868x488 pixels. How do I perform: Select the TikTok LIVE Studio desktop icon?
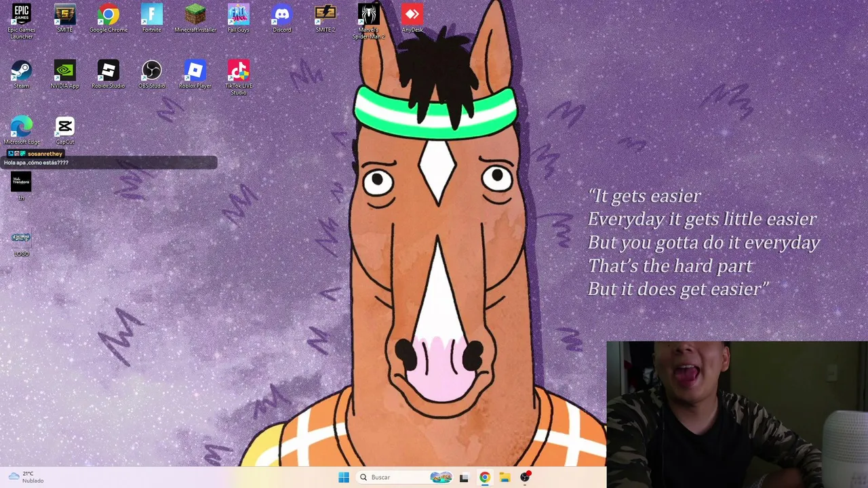(239, 77)
